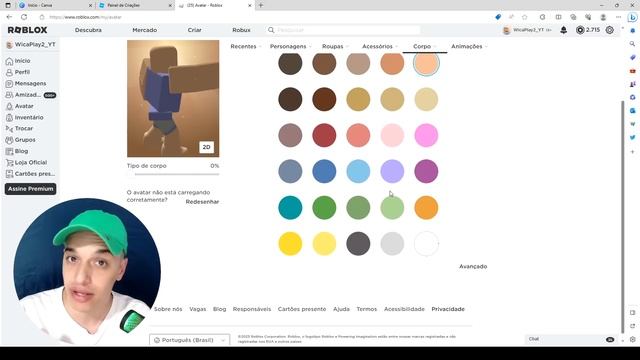Open the Blog sidebar icon
640x360 pixels.
click(x=9, y=151)
